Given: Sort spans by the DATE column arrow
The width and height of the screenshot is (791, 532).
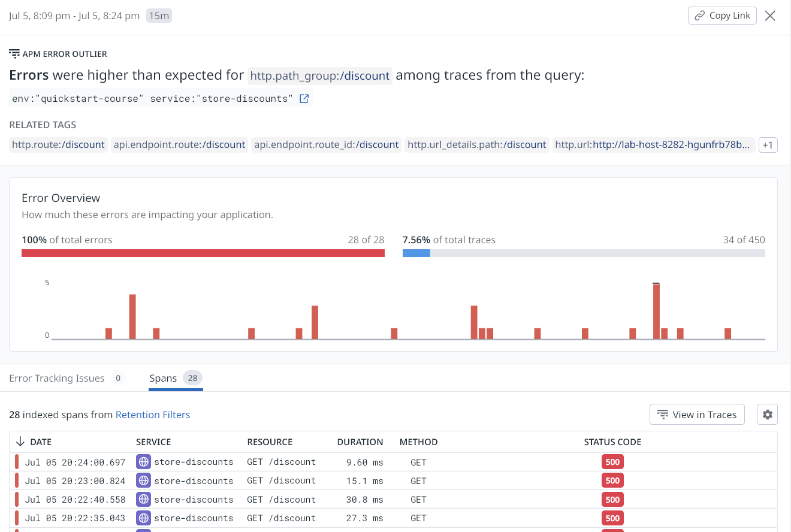Looking at the screenshot, I should [20, 442].
